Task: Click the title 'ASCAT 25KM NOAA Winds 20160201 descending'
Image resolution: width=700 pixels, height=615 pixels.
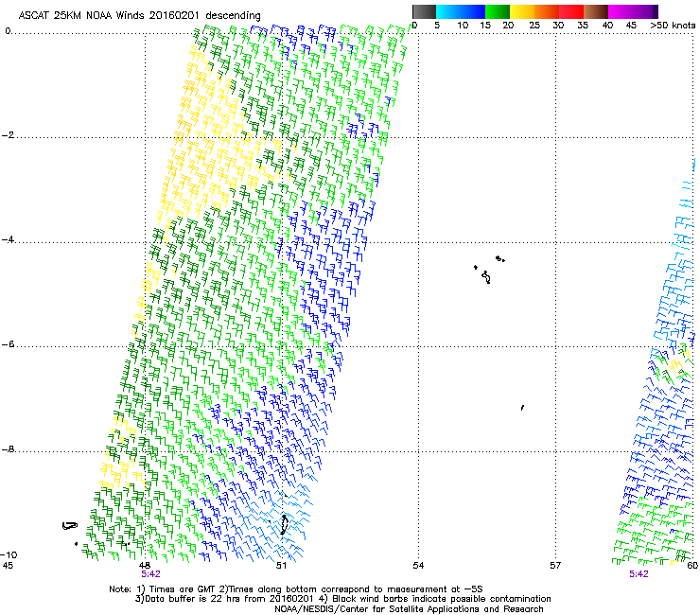Action: (x=139, y=15)
